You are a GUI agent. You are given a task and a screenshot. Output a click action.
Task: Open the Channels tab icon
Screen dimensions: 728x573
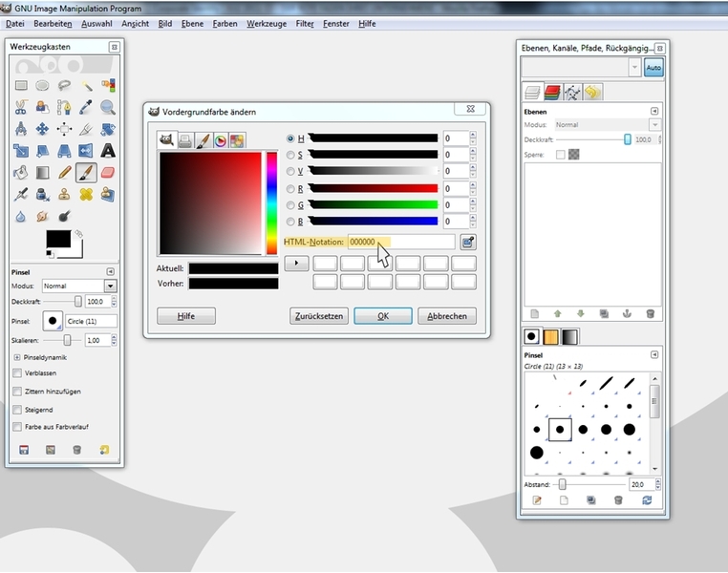pos(552,93)
